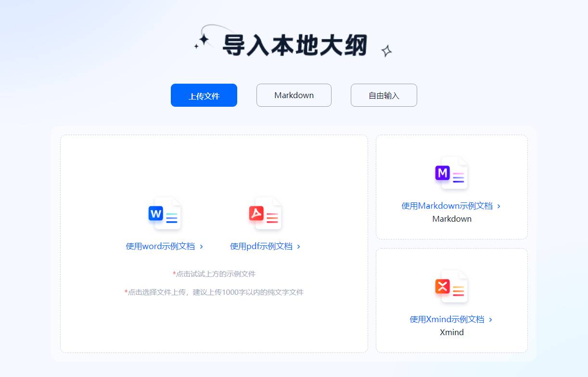Click the hint text 点击试试上方的示例文件
The image size is (588, 377).
(x=214, y=274)
